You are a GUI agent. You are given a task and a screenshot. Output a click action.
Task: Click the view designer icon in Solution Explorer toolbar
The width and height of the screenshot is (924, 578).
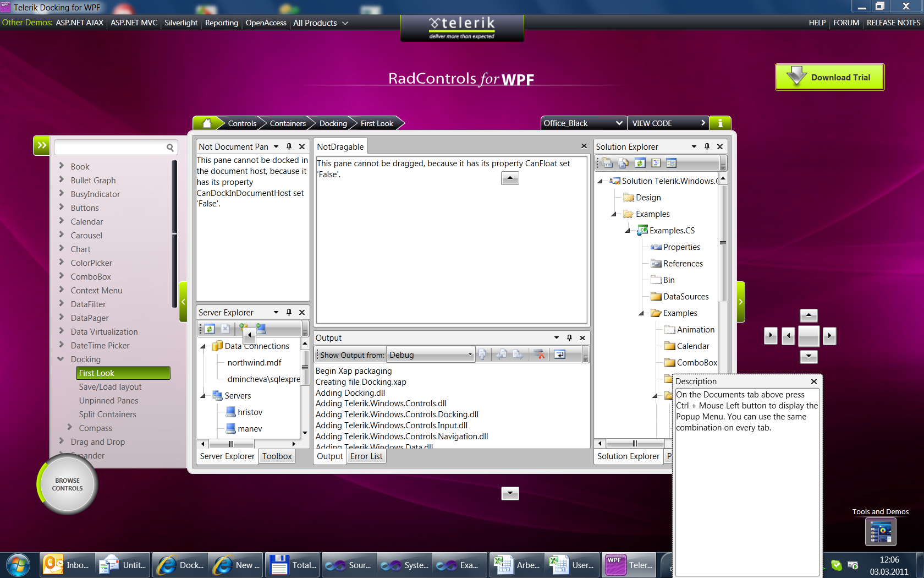pos(671,163)
